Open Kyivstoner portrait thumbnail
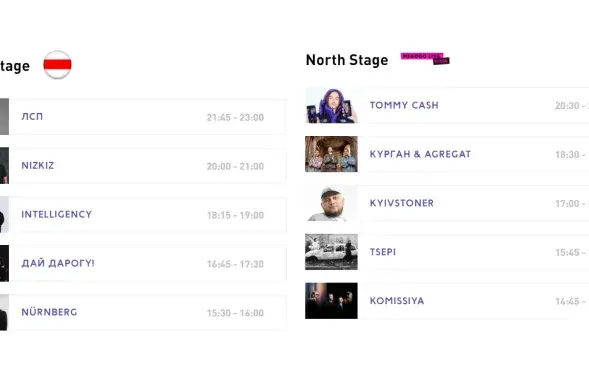The width and height of the screenshot is (589, 380). (331, 203)
